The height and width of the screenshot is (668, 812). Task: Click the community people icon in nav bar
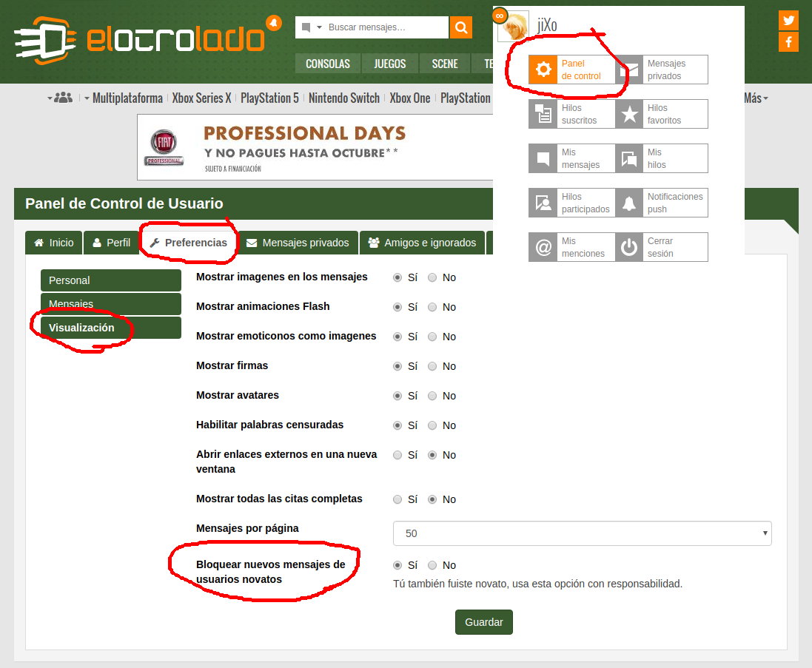(63, 97)
